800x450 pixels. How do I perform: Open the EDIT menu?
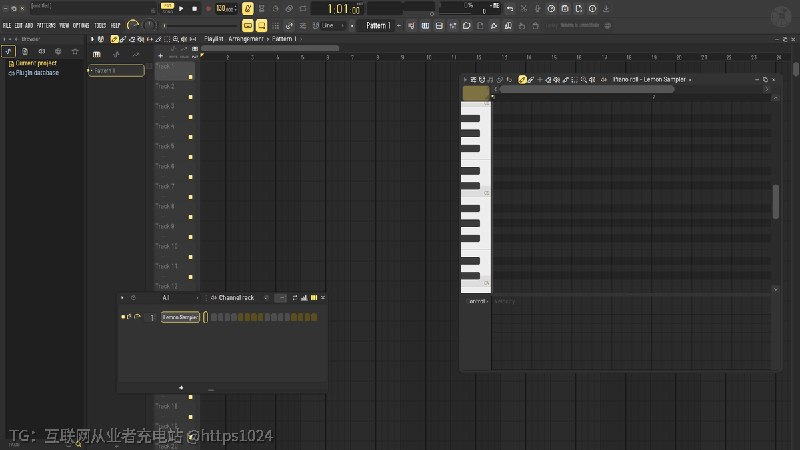18,26
